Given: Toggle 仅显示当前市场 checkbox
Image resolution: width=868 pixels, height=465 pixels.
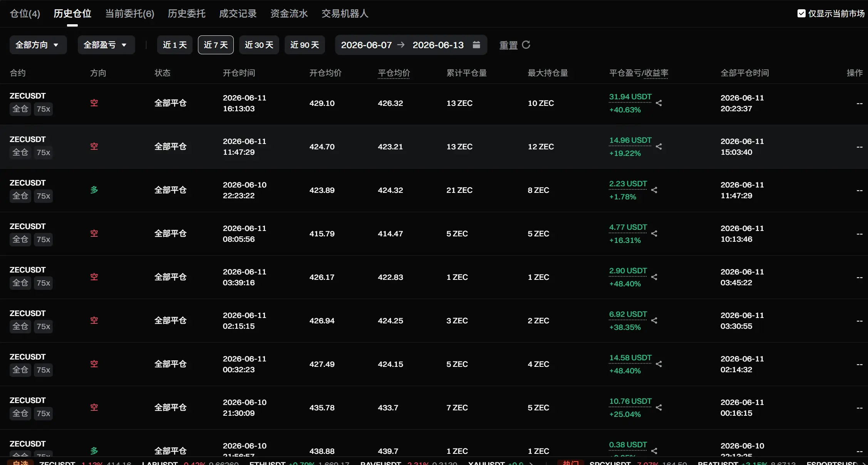Looking at the screenshot, I should tap(801, 13).
